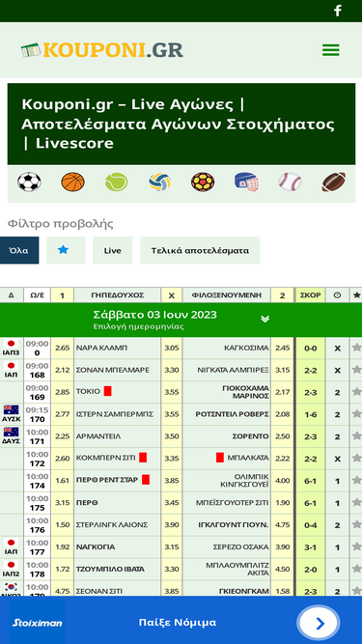Click the Australia flag in ΑΥΣΚ row
This screenshot has width=362, height=644.
coord(11,410)
